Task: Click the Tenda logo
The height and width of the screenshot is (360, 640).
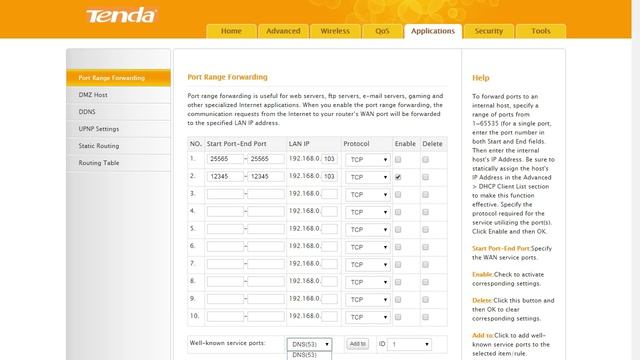Action: [121, 16]
